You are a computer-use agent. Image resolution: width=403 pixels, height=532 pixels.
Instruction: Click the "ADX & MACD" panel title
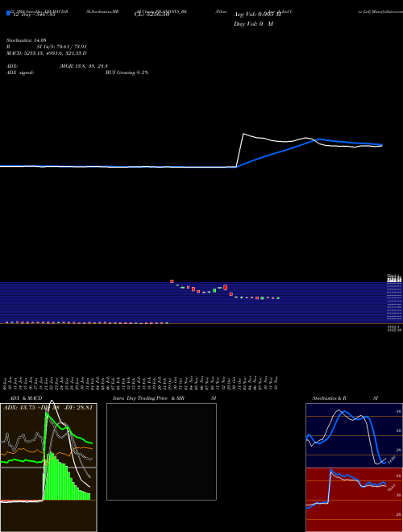point(26,398)
